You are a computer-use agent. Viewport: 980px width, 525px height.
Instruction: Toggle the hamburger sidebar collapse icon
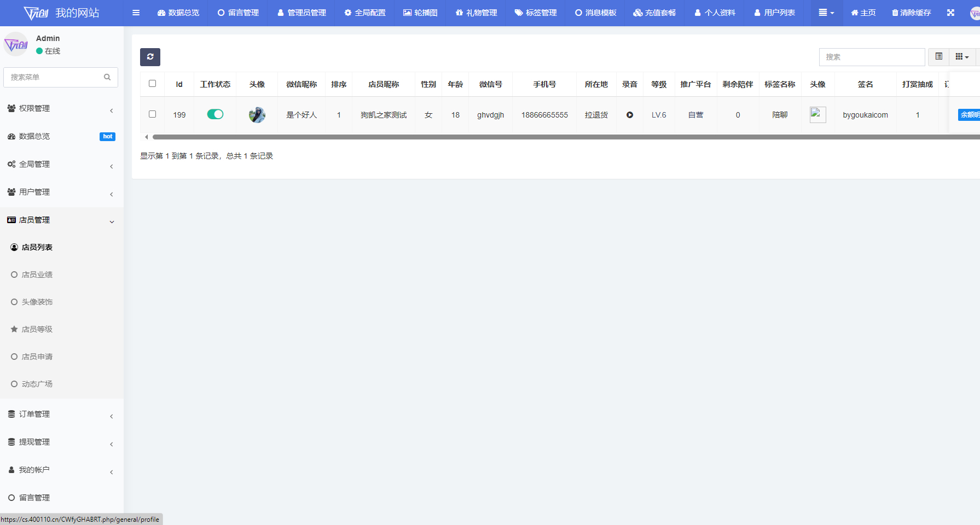pyautogui.click(x=136, y=13)
